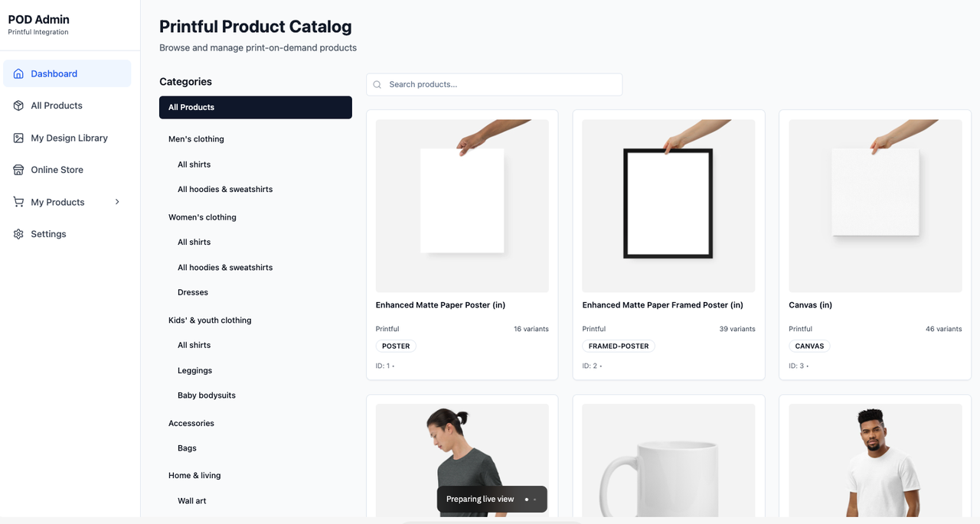The width and height of the screenshot is (980, 524).
Task: Expand details next to ID: 1
Action: click(393, 366)
